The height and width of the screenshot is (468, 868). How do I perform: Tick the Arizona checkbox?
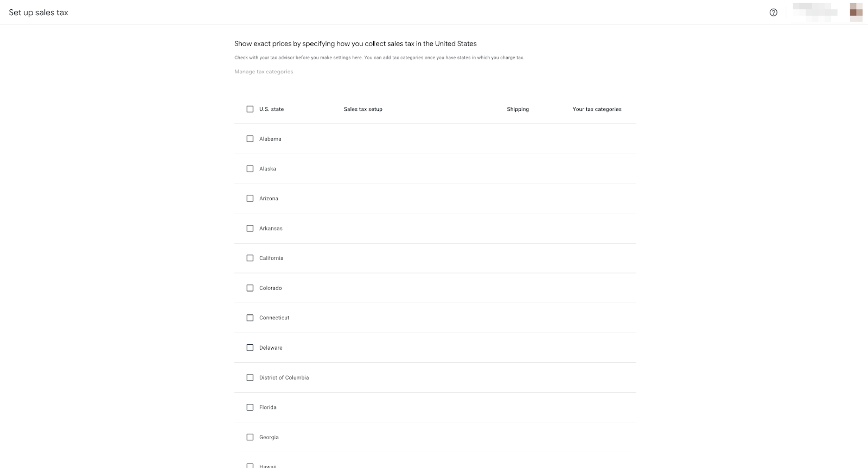point(250,199)
